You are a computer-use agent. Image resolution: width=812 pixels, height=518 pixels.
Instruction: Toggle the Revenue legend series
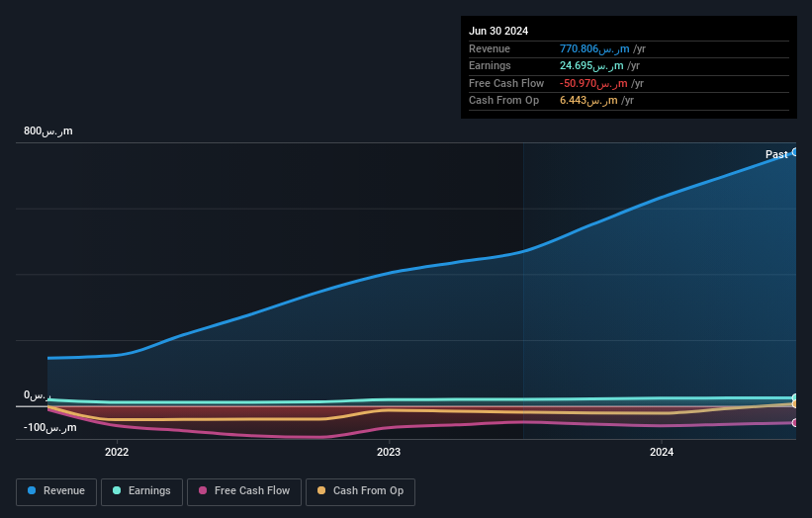point(56,491)
